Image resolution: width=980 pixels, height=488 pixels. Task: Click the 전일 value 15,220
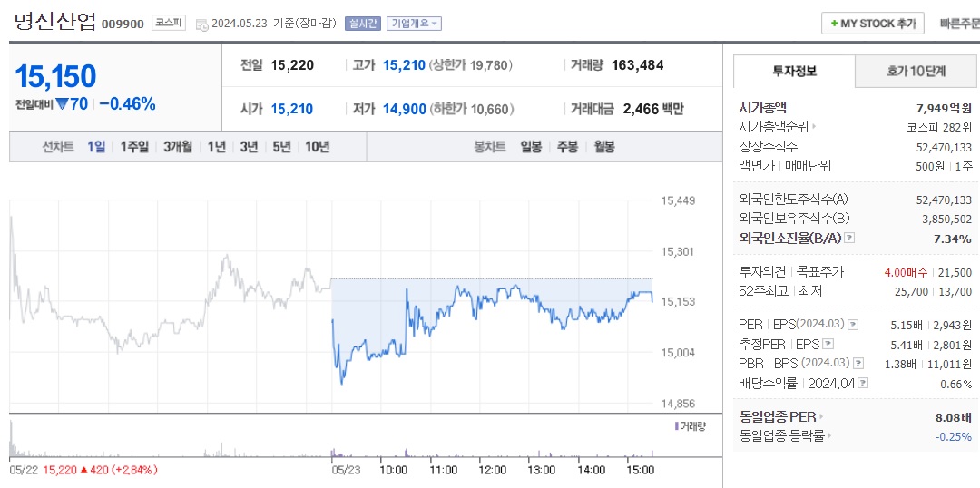[292, 65]
